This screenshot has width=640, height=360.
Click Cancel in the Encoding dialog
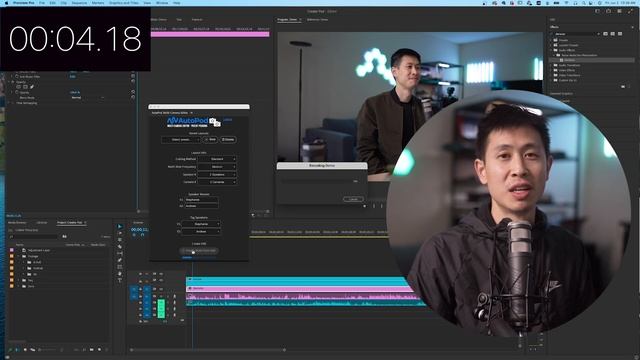tap(353, 199)
